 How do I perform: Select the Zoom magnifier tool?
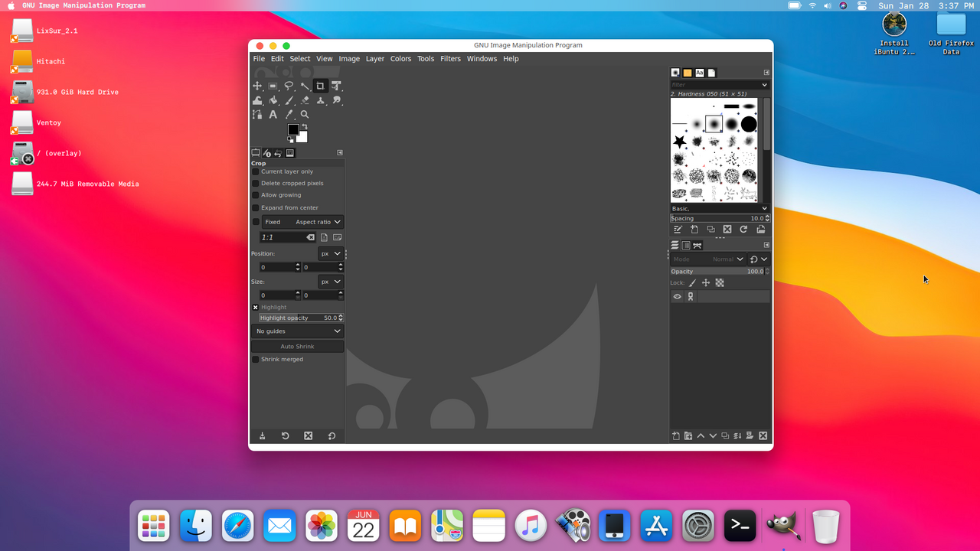point(305,115)
